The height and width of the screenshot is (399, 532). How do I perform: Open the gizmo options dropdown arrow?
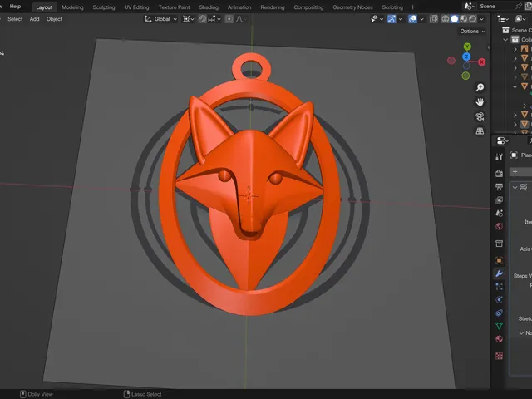point(401,19)
